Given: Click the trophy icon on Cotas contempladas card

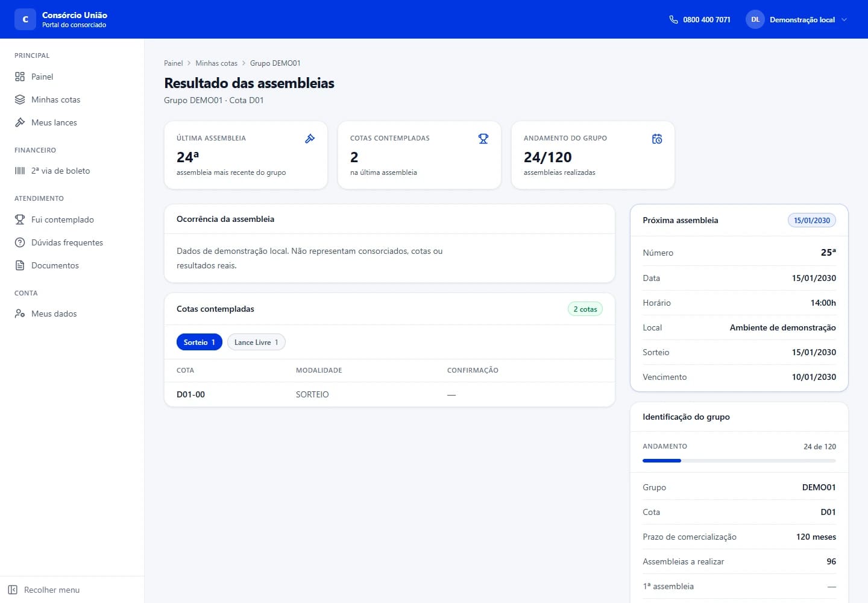Looking at the screenshot, I should pos(483,139).
